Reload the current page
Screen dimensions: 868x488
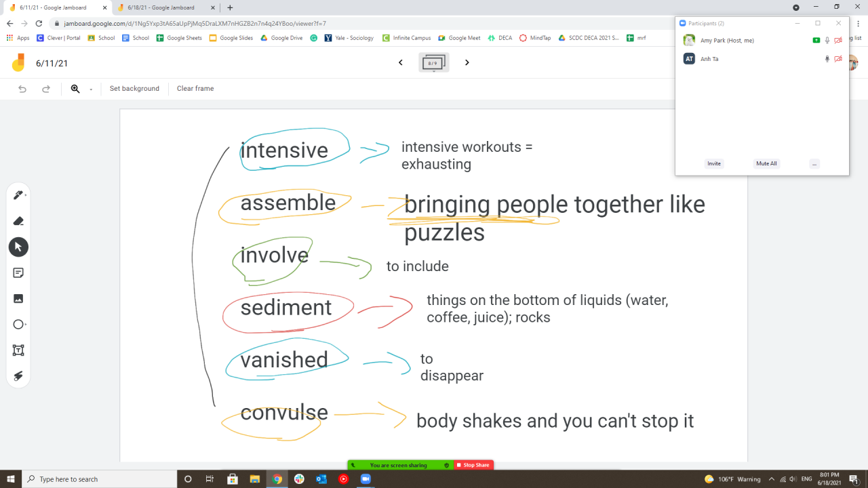(39, 23)
